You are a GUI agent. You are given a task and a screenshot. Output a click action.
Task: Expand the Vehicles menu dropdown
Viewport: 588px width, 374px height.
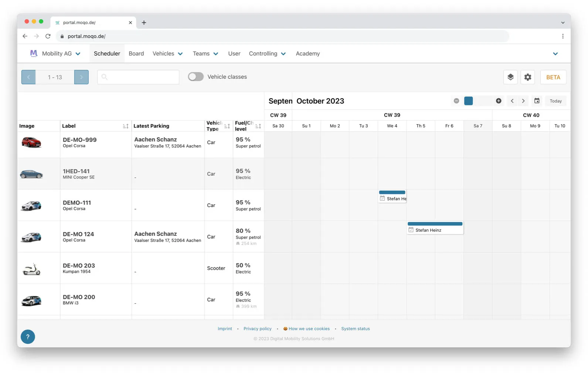180,54
